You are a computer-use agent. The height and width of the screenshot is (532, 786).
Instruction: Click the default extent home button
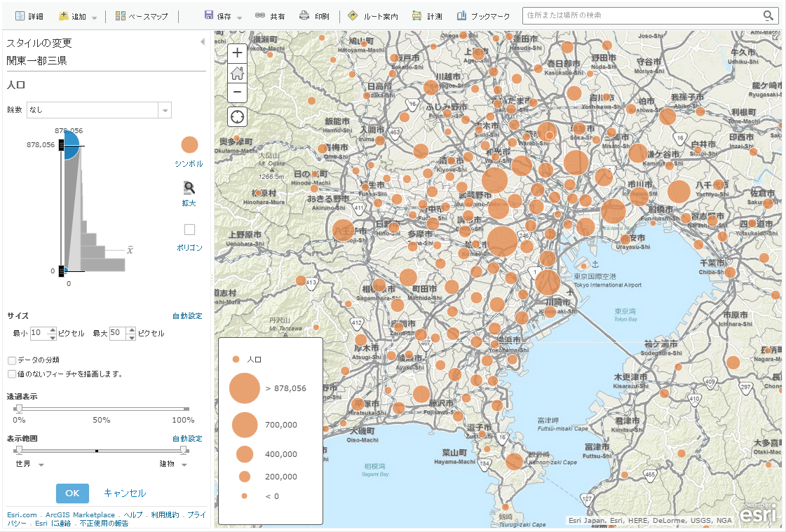click(237, 72)
